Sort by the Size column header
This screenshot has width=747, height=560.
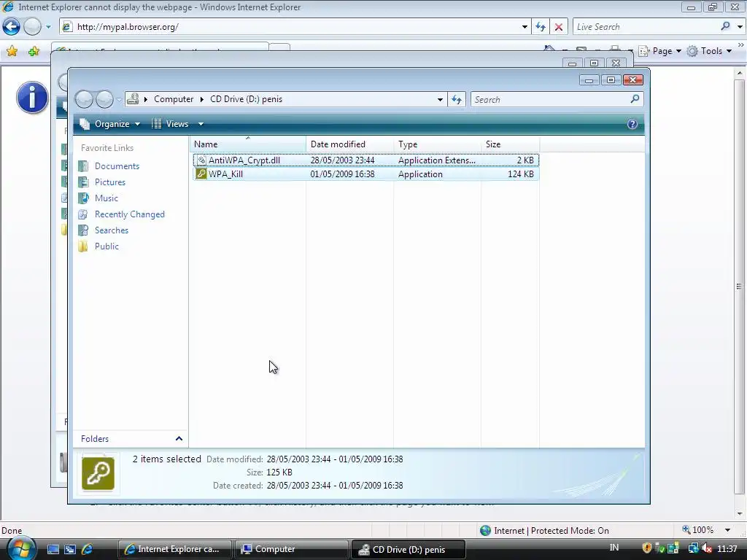pyautogui.click(x=510, y=144)
